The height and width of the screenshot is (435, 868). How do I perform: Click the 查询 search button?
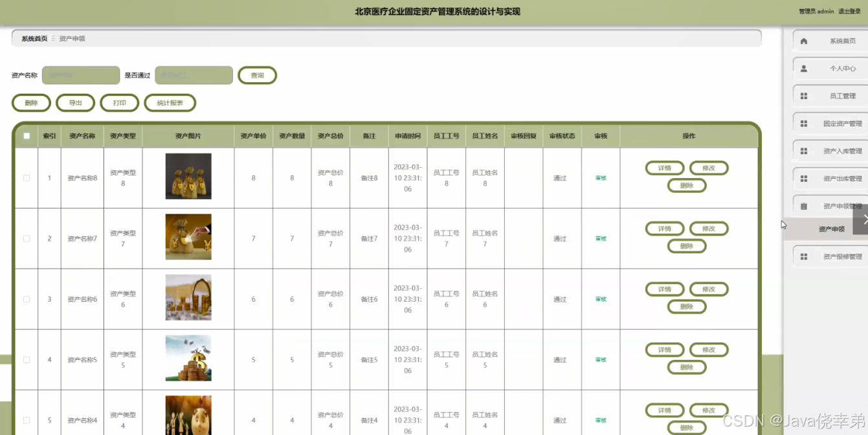258,75
